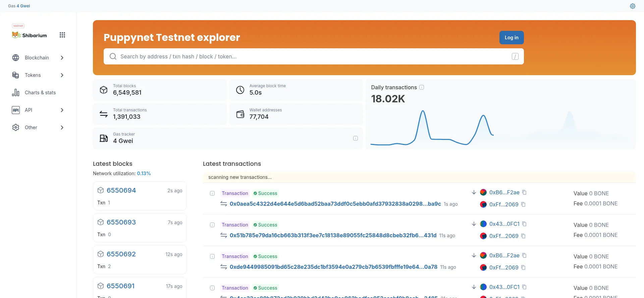Copy address 0xB6...F2ae in first transaction
Screen dimensions: 644x298
[525, 192]
